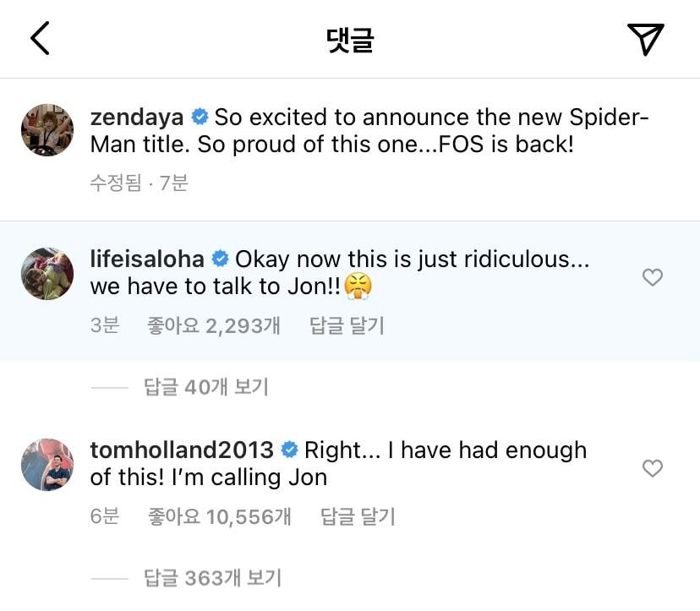Like the lifeisaloha comment with heart
The width and height of the screenshot is (700, 611).
pyautogui.click(x=653, y=277)
